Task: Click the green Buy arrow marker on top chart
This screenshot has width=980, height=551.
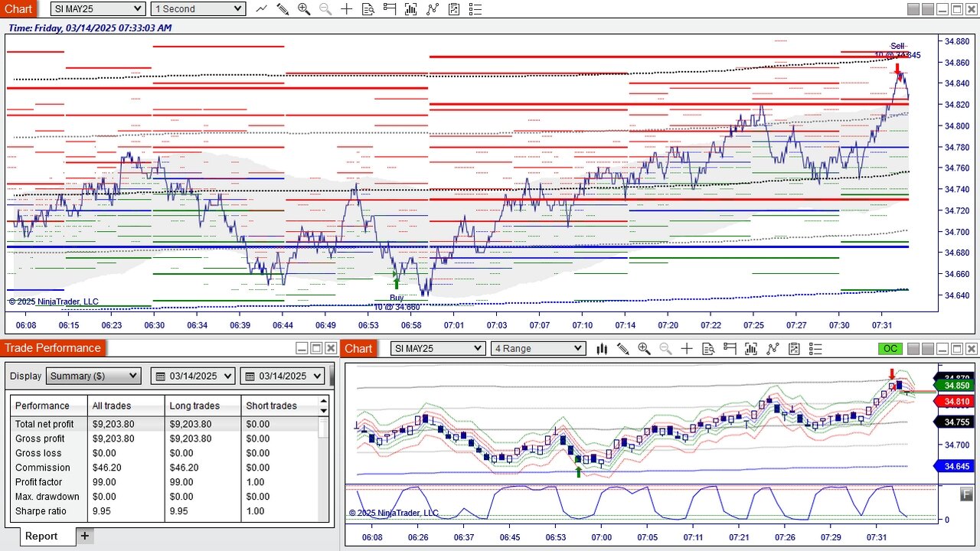Action: coord(397,284)
